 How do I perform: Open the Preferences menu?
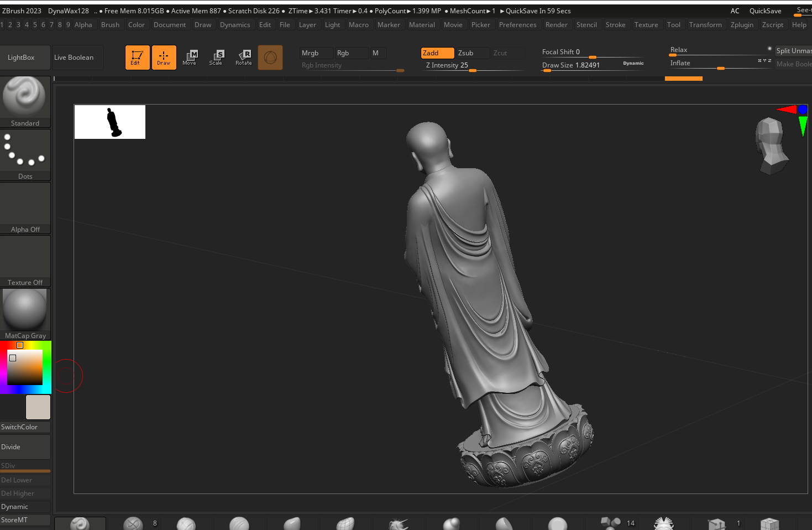(x=517, y=25)
